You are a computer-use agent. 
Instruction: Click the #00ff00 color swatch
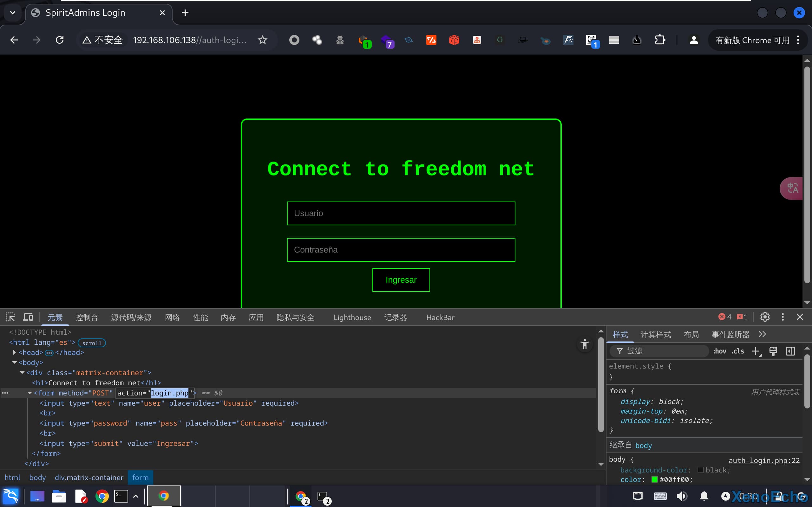(x=654, y=479)
